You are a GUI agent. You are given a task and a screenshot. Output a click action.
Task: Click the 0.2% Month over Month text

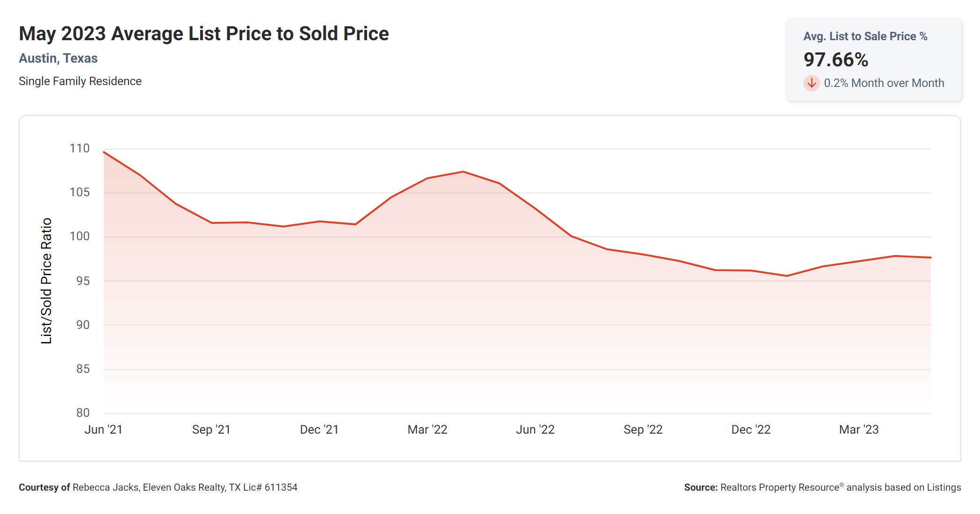pyautogui.click(x=884, y=83)
